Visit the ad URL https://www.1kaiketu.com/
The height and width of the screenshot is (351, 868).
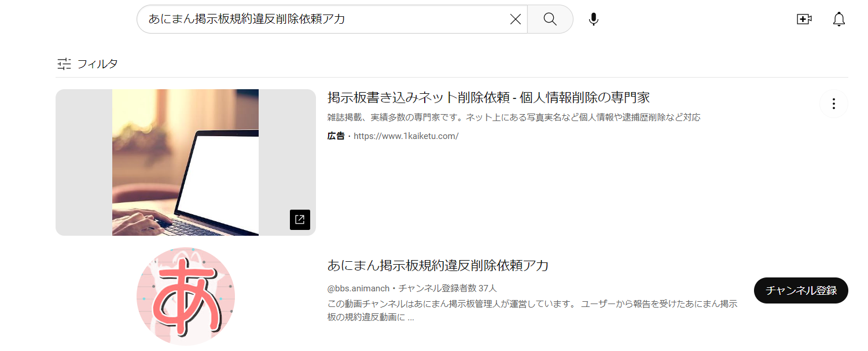[x=406, y=136]
